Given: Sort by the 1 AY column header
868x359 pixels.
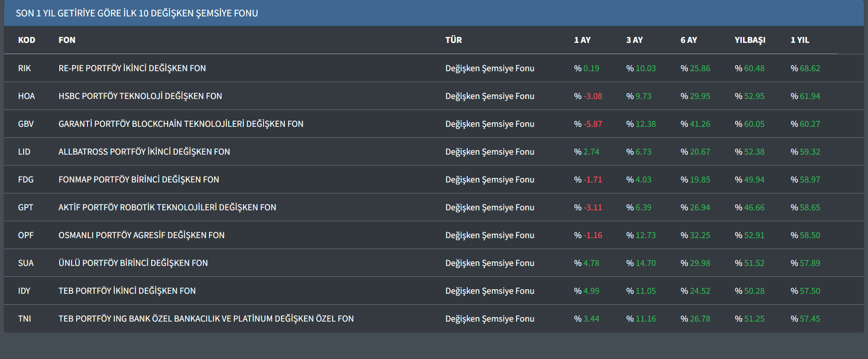Looking at the screenshot, I should click(582, 40).
